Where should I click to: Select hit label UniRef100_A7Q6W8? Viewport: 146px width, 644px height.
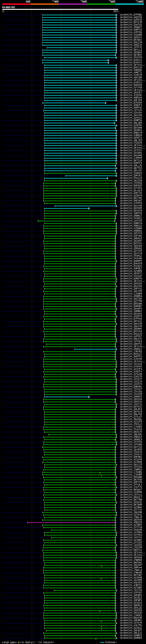pos(131,228)
